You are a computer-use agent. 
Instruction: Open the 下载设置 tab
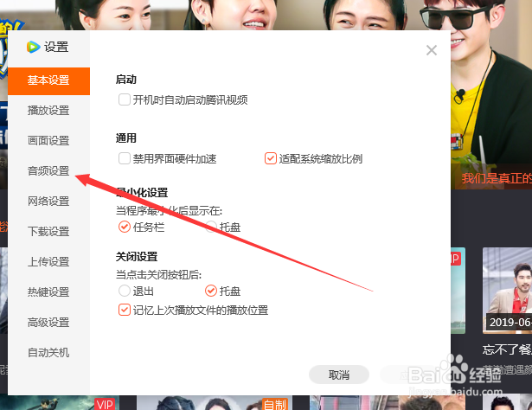(48, 232)
